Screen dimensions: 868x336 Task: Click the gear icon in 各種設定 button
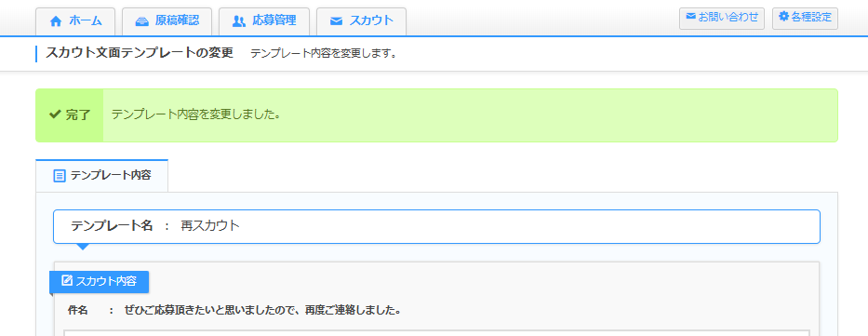point(783,16)
